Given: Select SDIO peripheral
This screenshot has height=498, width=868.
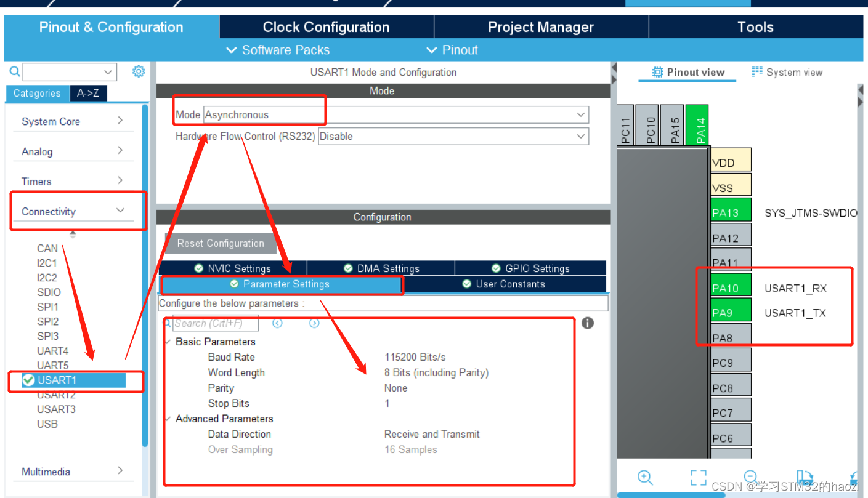Looking at the screenshot, I should tap(49, 292).
